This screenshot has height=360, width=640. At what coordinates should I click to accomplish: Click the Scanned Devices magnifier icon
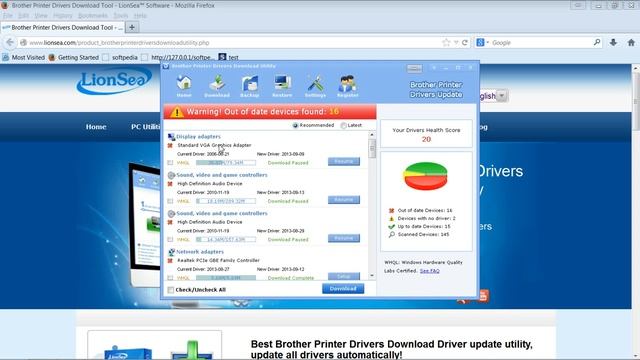click(391, 235)
